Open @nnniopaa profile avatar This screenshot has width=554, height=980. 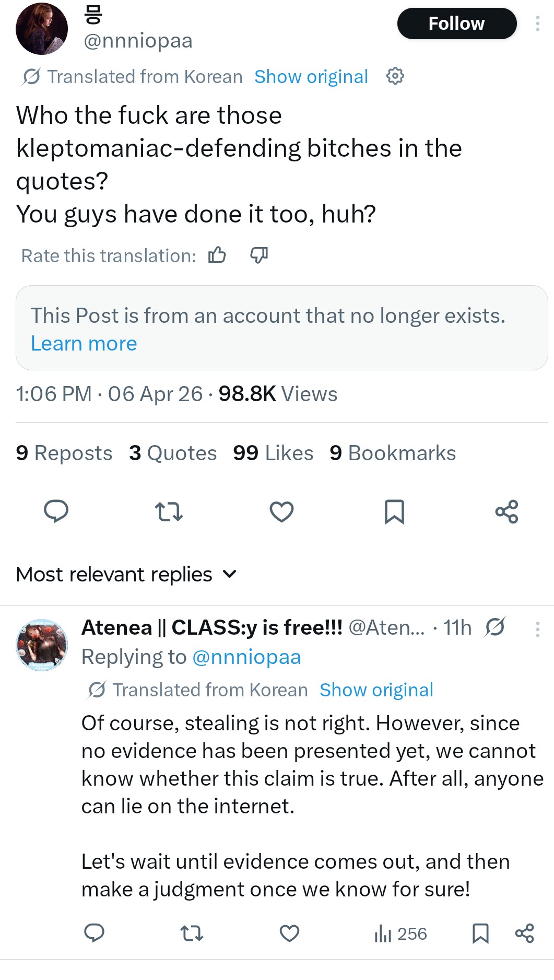42,29
